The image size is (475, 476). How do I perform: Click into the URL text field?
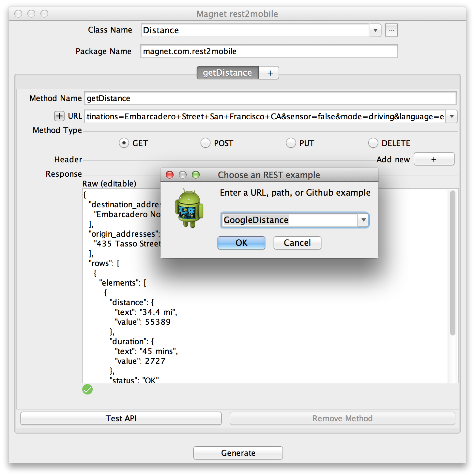(x=265, y=116)
